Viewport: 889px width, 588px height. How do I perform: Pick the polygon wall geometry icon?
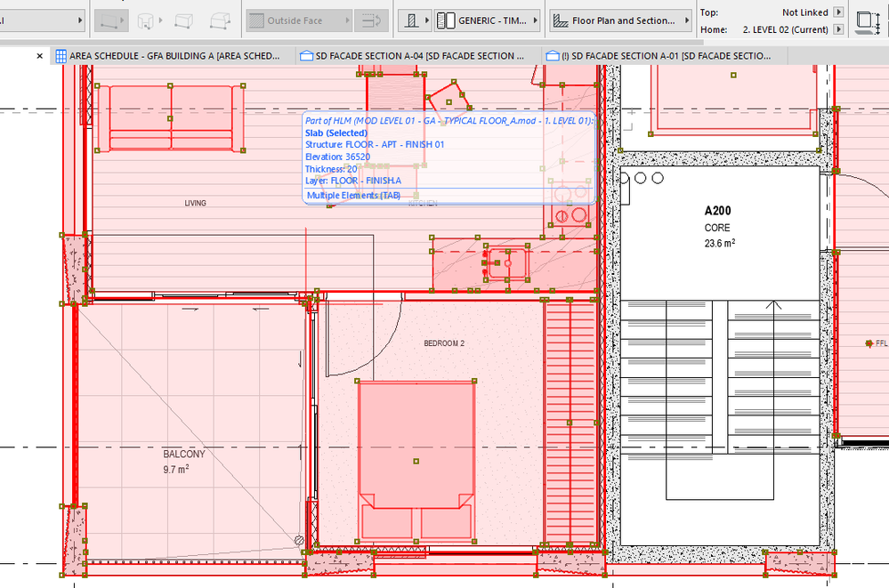point(219,20)
